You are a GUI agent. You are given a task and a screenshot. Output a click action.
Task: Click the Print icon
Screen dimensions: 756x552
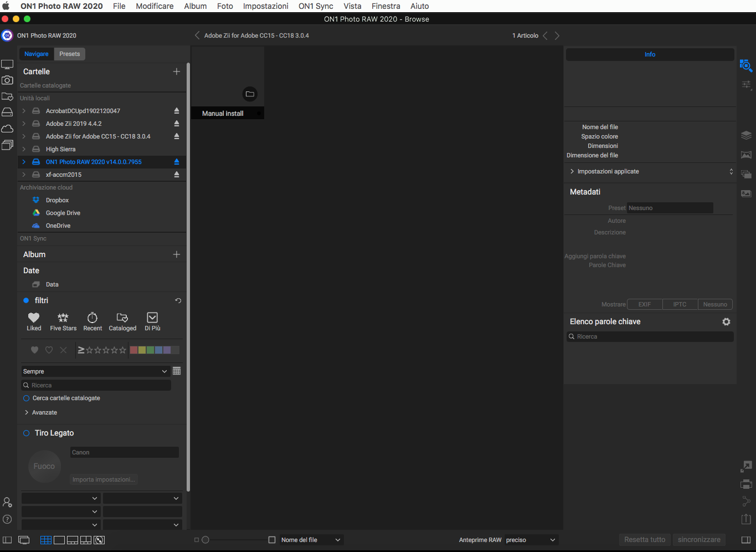tap(746, 484)
